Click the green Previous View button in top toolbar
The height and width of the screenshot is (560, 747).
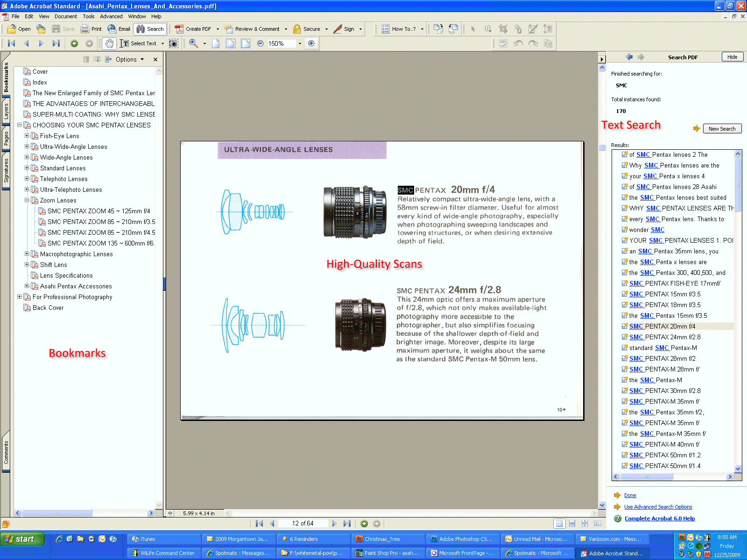pos(74,43)
